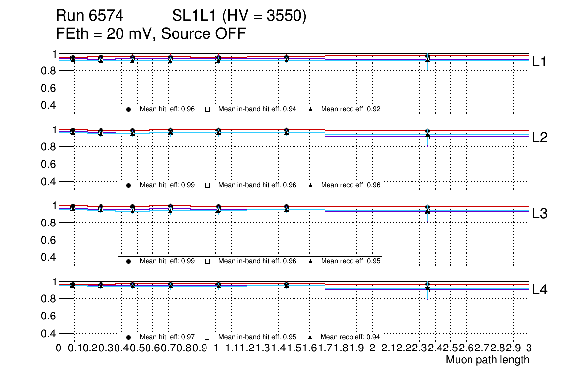The width and height of the screenshot is (588, 380).
Task: Click the L2 panel label
Action: [540, 138]
